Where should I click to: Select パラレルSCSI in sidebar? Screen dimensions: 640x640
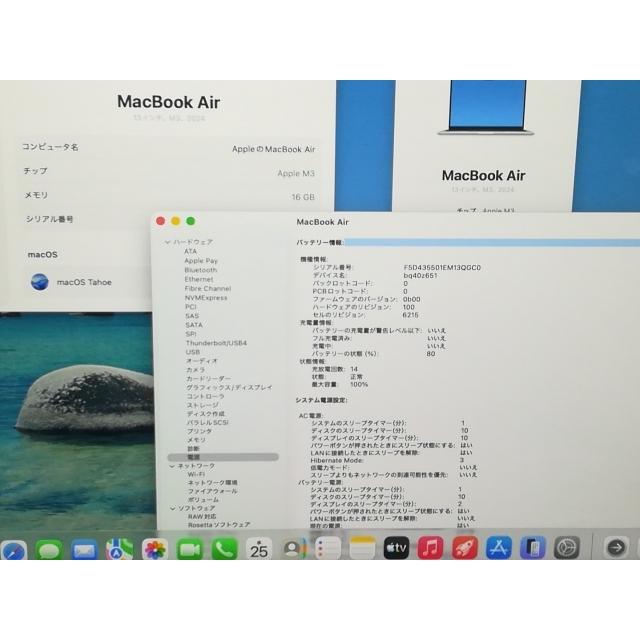tap(208, 422)
